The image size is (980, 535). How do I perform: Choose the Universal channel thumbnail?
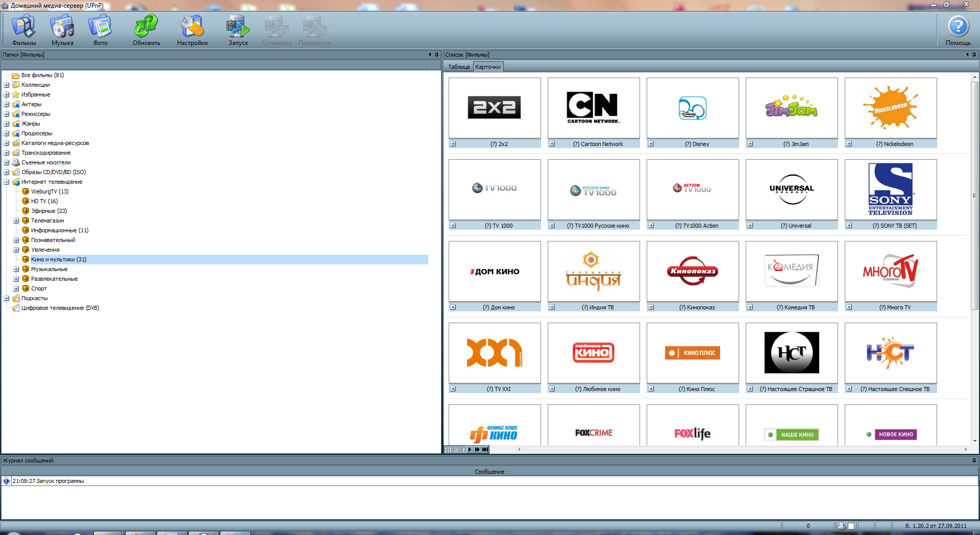[x=792, y=189]
